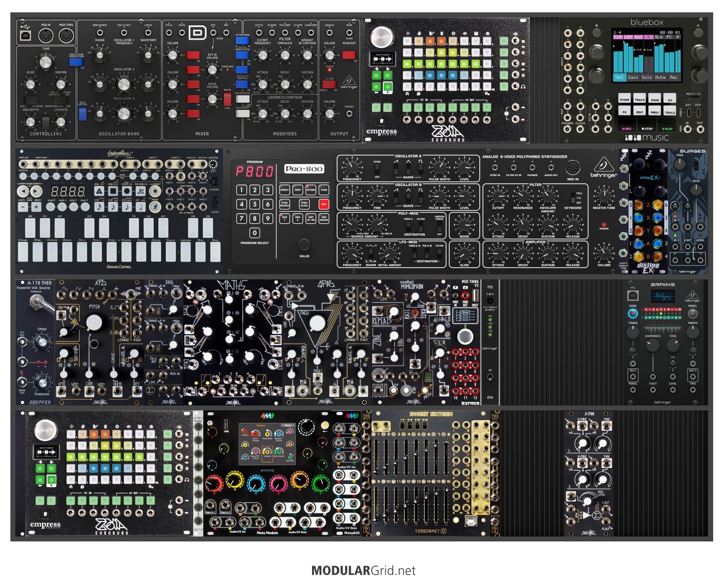Click the Ground Control numeric display
728x581 pixels.
68,191
